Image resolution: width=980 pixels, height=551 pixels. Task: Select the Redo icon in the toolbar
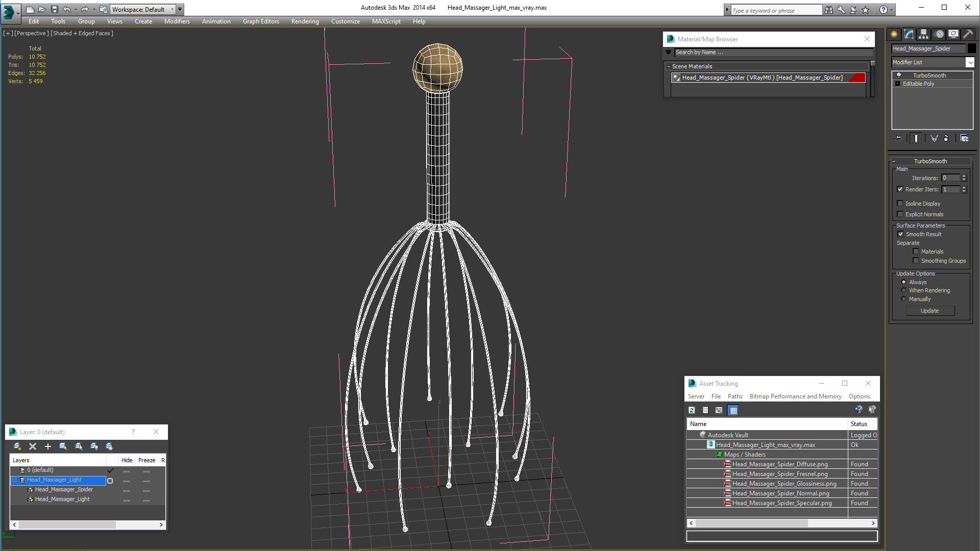point(84,8)
